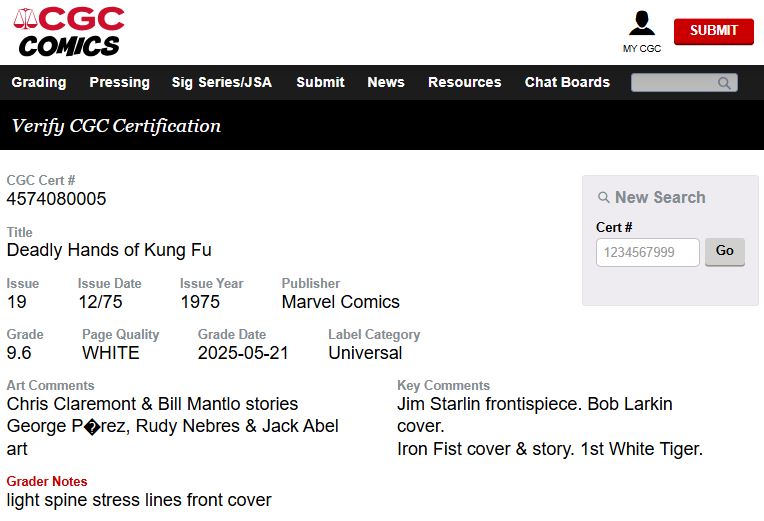
Task: Click the Grader Notes heading
Action: point(47,481)
